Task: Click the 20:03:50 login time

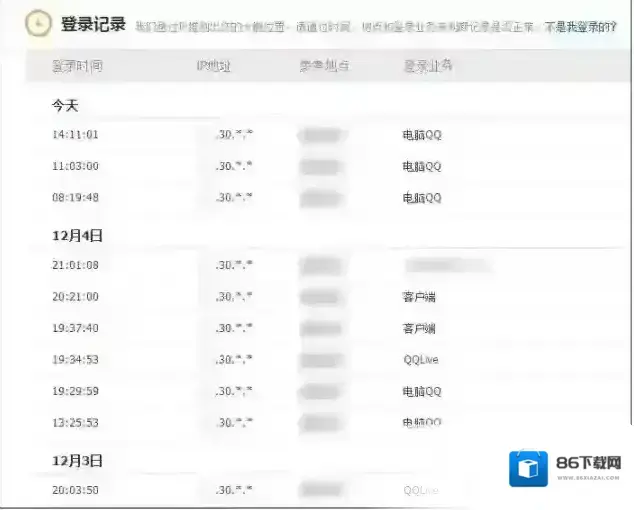Action: click(75, 490)
